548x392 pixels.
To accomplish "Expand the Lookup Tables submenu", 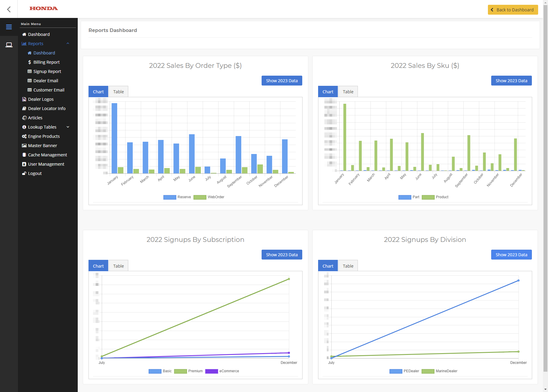I will (x=68, y=127).
